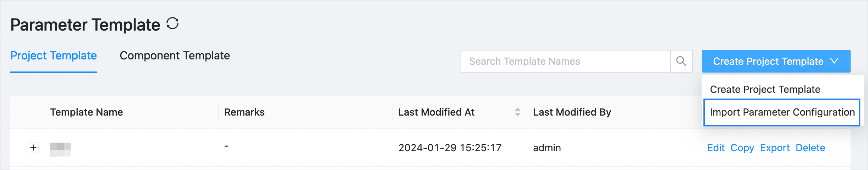Image resolution: width=868 pixels, height=170 pixels.
Task: Click the blurred template name thumbnail
Action: pyautogui.click(x=60, y=149)
